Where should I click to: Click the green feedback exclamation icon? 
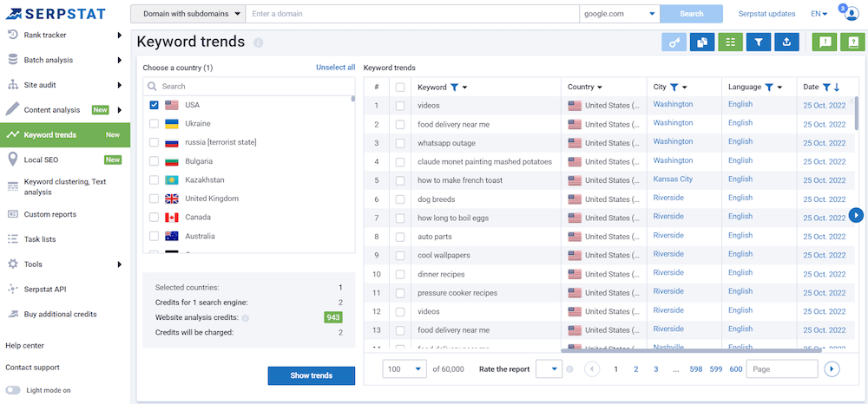coord(825,42)
